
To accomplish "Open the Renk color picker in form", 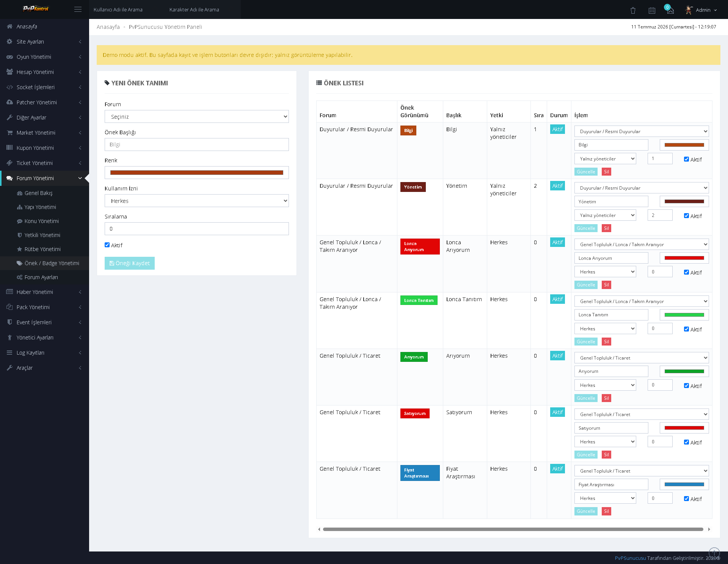I will (196, 173).
